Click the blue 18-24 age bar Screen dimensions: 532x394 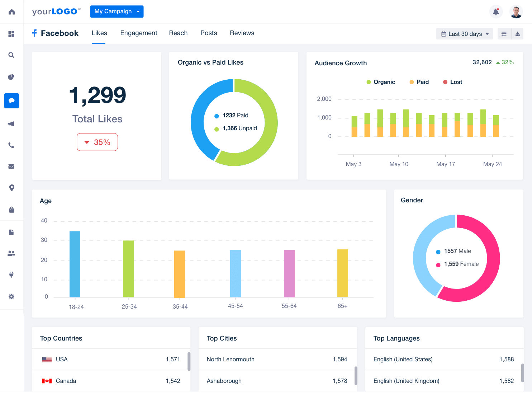pyautogui.click(x=75, y=264)
